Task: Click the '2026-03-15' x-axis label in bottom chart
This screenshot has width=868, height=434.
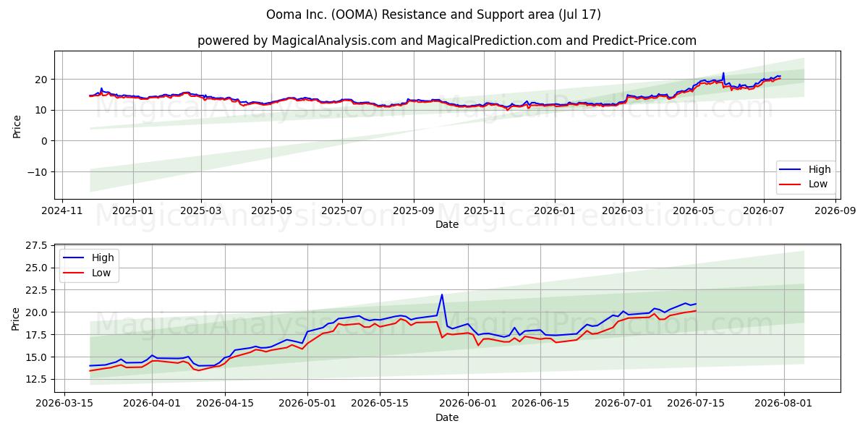Action: click(x=66, y=404)
